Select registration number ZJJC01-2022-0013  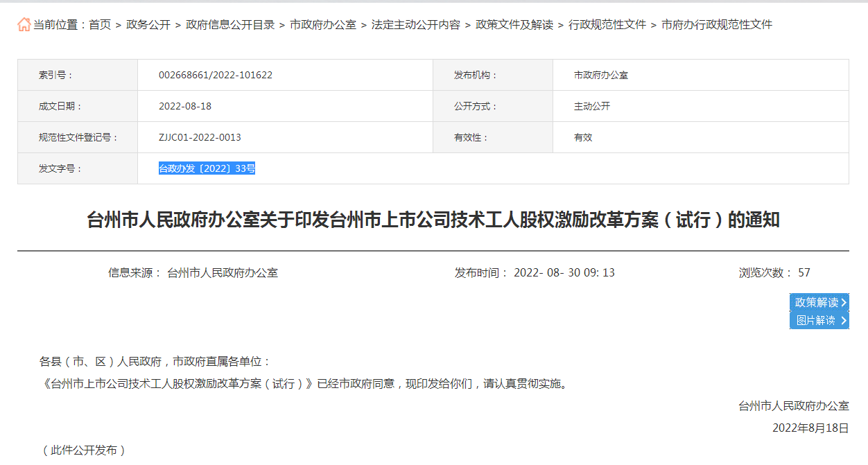200,137
